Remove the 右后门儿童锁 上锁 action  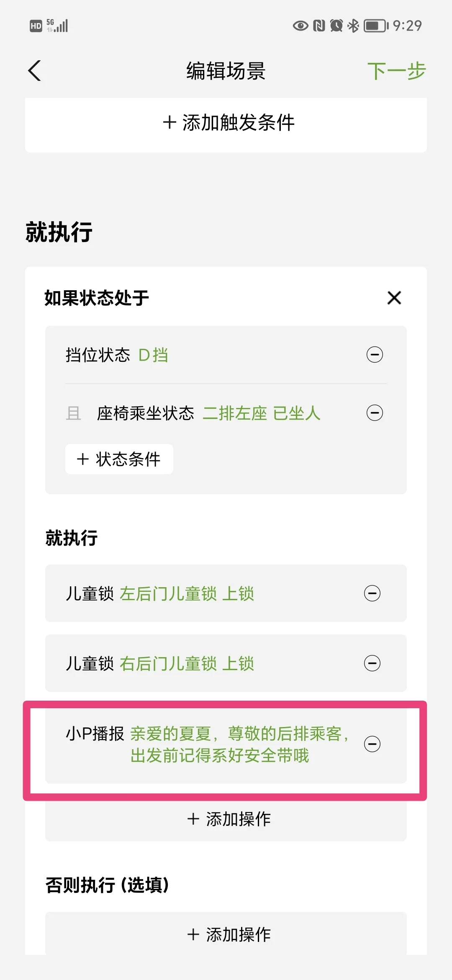[x=372, y=663]
